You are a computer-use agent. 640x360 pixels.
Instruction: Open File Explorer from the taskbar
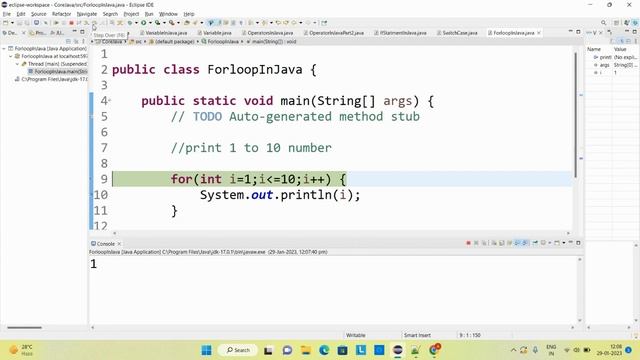coord(306,350)
